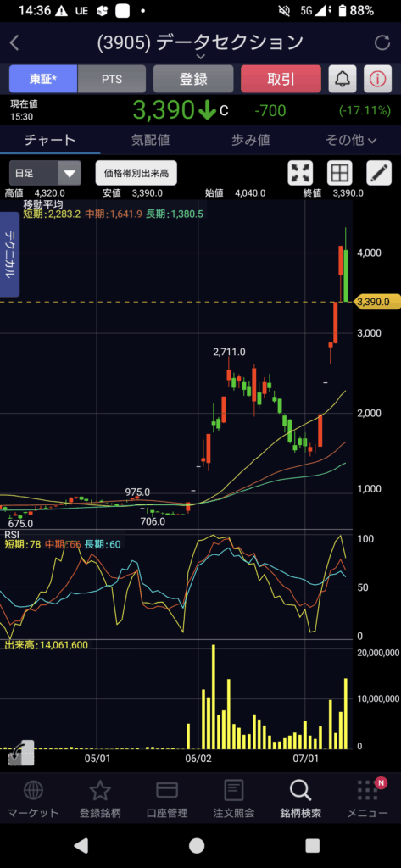Tap the 4,000 price axis label

click(370, 253)
